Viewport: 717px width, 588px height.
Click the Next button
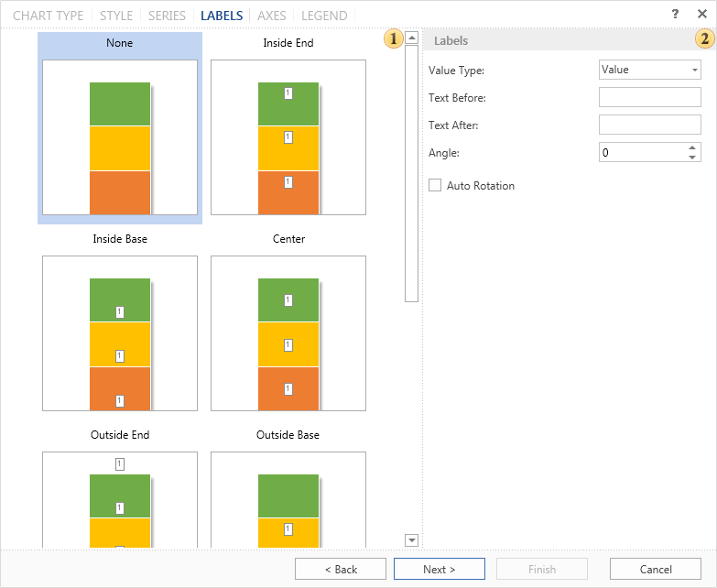click(439, 569)
